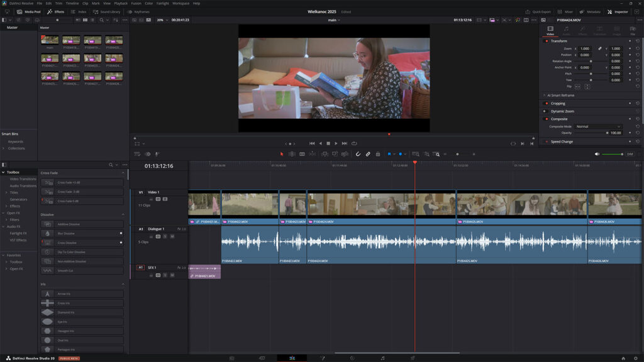Open the Sound Library panel
Viewport: 644px width, 362px height.
point(107,12)
